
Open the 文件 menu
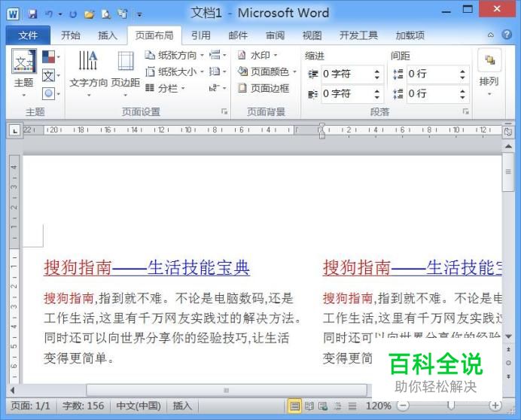[x=28, y=35]
